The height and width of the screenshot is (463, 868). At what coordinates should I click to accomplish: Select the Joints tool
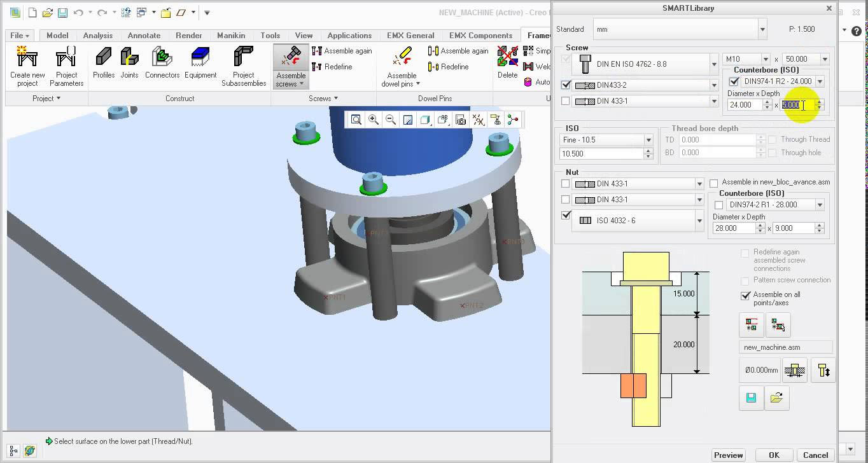click(x=129, y=63)
